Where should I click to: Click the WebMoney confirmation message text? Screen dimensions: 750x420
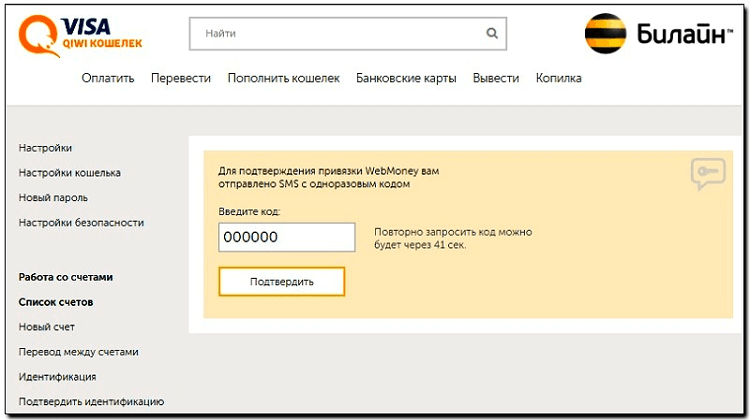[329, 177]
